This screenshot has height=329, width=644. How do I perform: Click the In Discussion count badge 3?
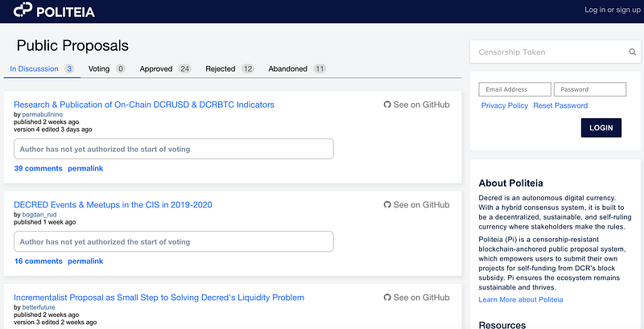tap(69, 69)
